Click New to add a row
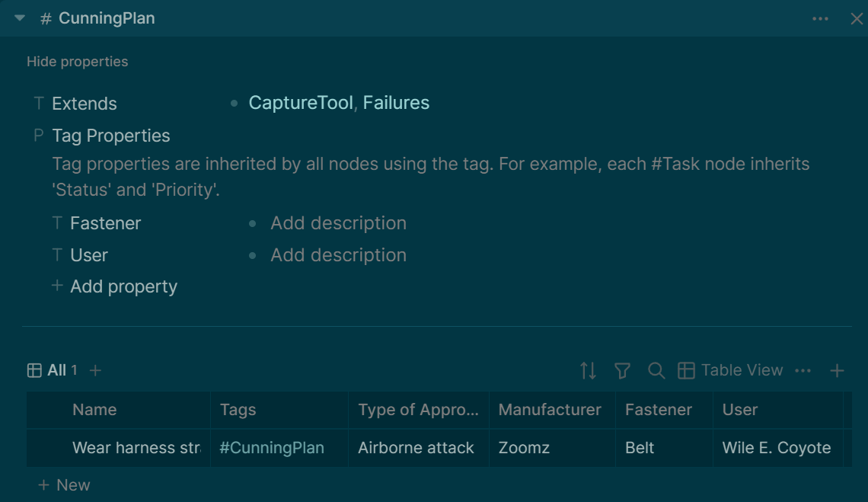The height and width of the screenshot is (502, 868). click(x=65, y=485)
